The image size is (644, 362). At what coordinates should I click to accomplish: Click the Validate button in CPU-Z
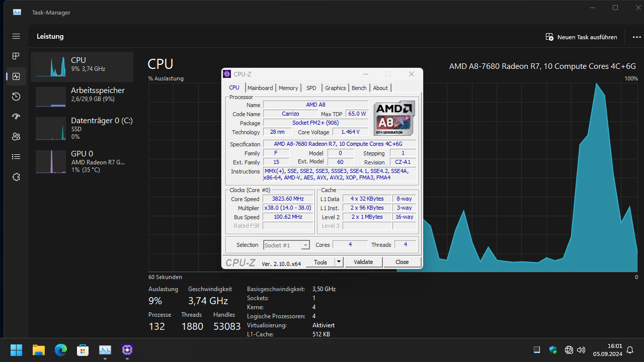tap(363, 261)
